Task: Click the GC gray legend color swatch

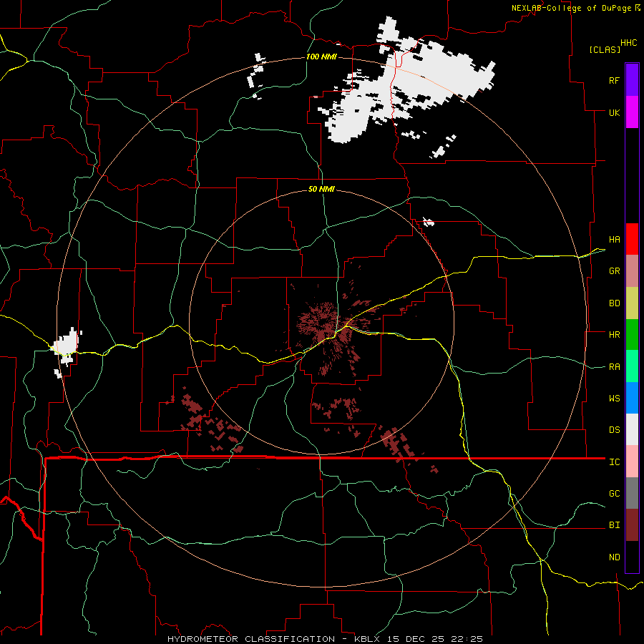Action: click(632, 493)
